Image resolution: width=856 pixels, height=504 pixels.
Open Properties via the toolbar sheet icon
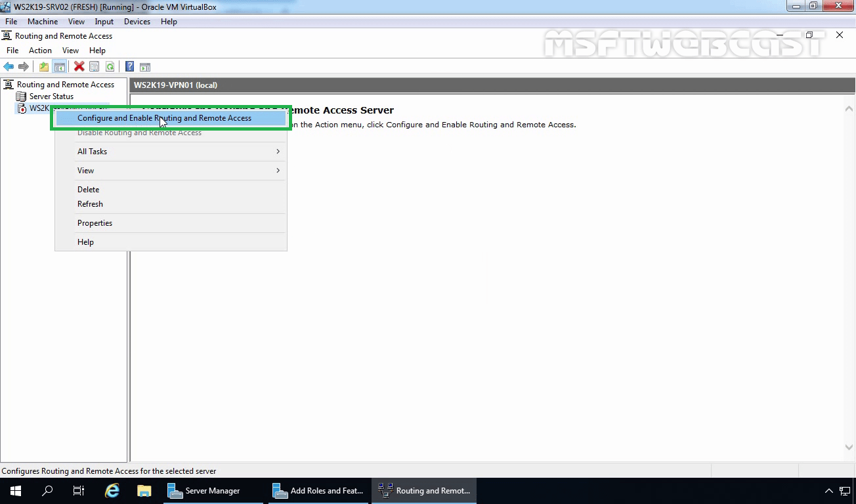tap(95, 66)
